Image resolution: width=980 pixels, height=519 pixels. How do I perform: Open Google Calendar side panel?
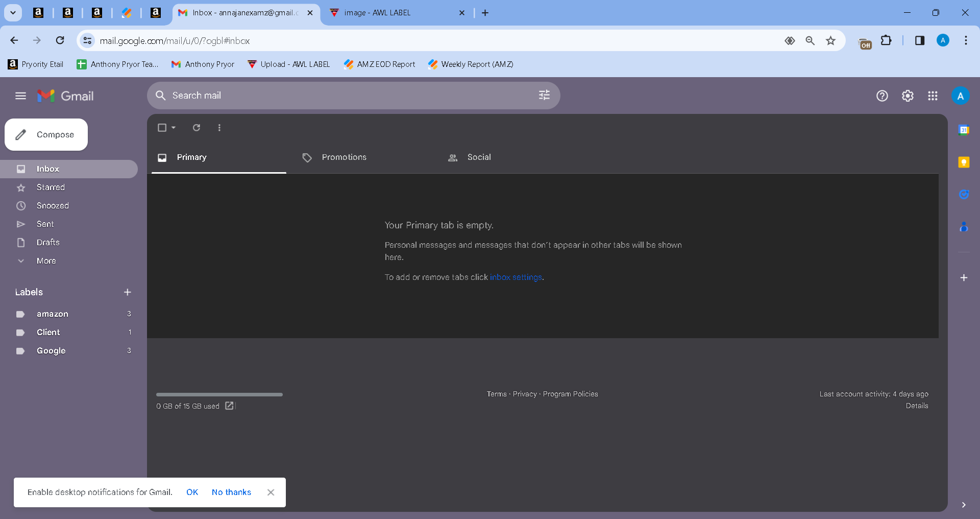pos(964,130)
